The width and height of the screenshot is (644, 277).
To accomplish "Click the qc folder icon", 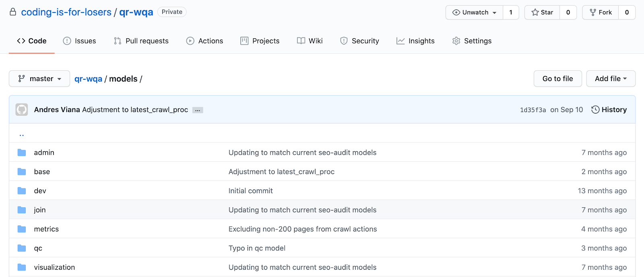I will click(x=22, y=248).
